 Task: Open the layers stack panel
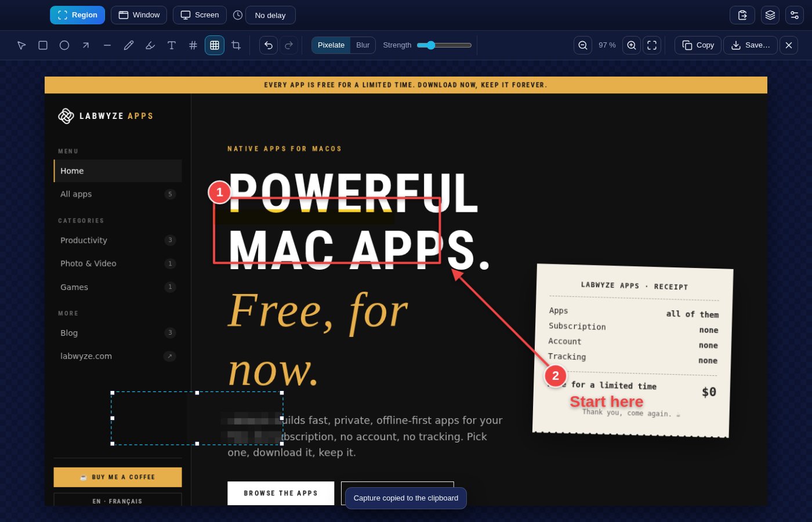click(x=770, y=15)
